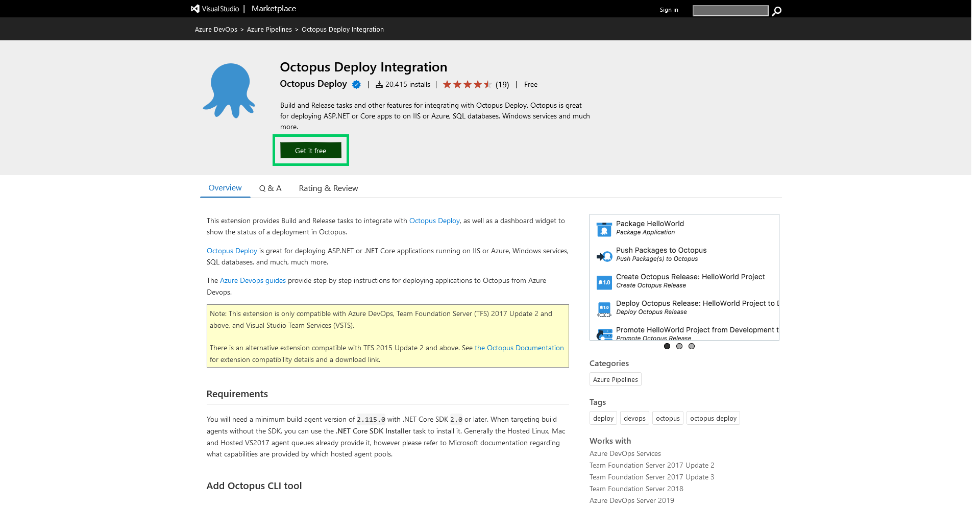Viewport: 980px width, 508px height.
Task: Open Octopus Deploy link in first paragraph
Action: (434, 221)
